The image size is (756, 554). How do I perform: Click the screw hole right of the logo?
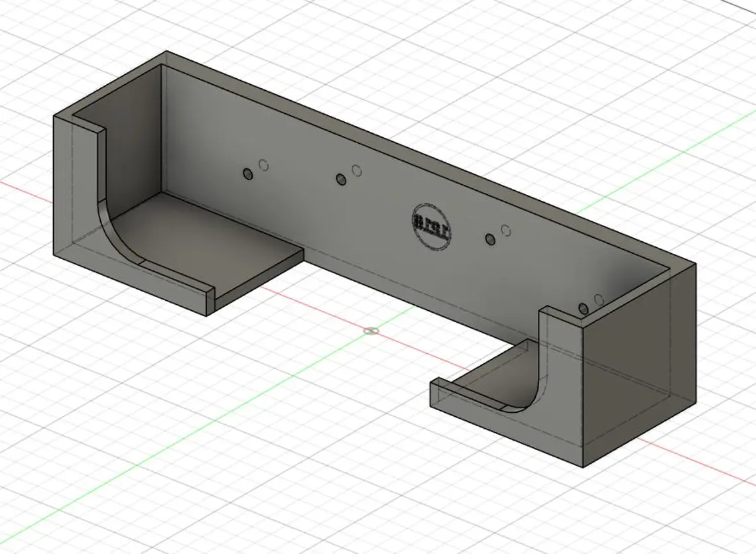click(x=489, y=239)
